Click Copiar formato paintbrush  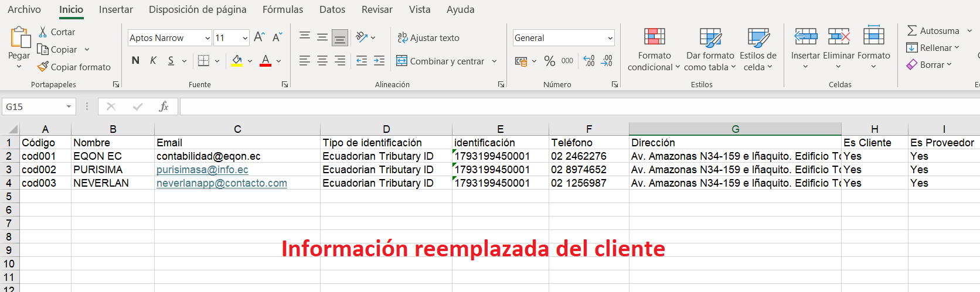(74, 67)
